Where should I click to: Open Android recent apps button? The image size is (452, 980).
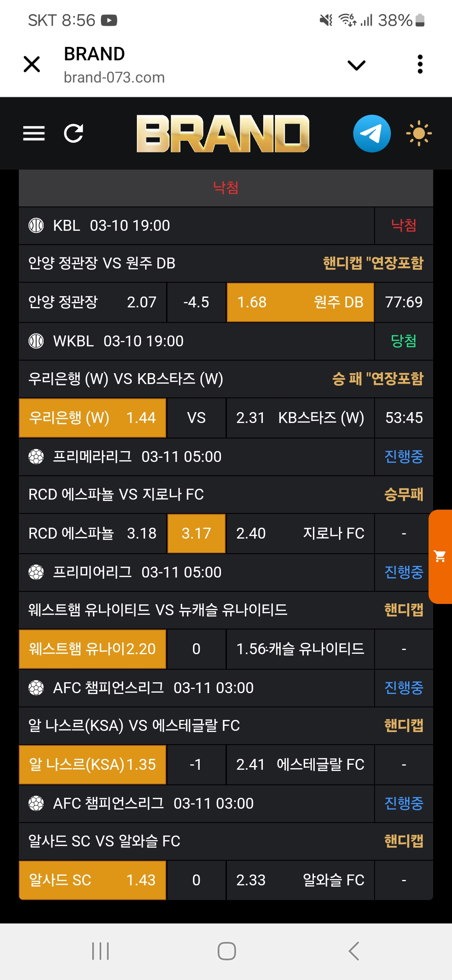click(100, 951)
